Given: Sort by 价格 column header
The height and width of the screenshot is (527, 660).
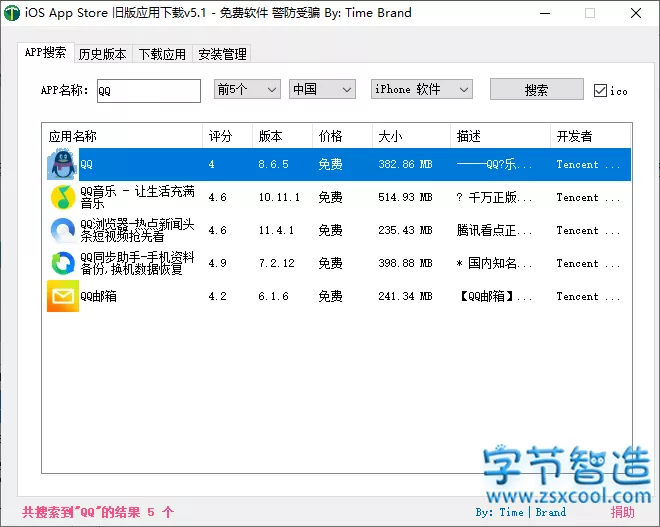Looking at the screenshot, I should (x=342, y=136).
